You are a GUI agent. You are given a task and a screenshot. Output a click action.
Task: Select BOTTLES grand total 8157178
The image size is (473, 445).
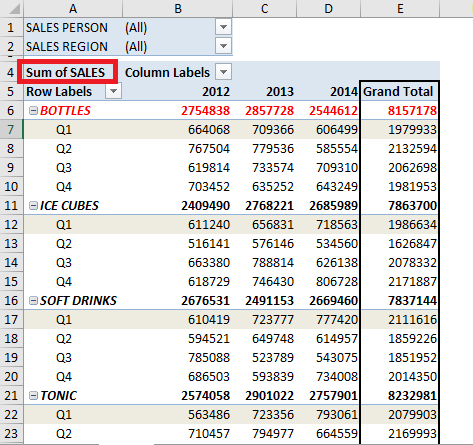(x=399, y=110)
